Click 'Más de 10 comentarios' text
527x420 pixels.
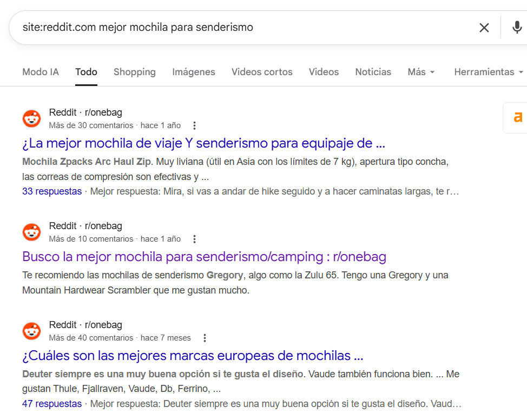(x=91, y=239)
